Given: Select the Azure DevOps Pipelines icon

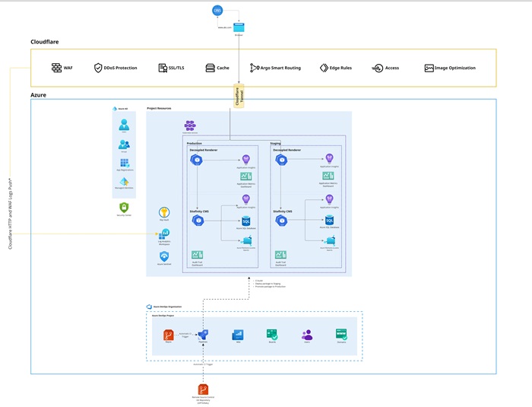Looking at the screenshot, I should pyautogui.click(x=204, y=334).
